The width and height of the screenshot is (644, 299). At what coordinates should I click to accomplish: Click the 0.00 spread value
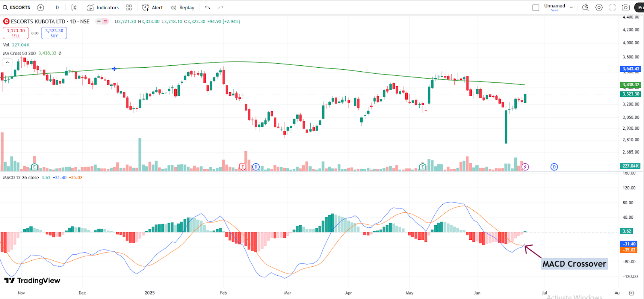pos(35,33)
